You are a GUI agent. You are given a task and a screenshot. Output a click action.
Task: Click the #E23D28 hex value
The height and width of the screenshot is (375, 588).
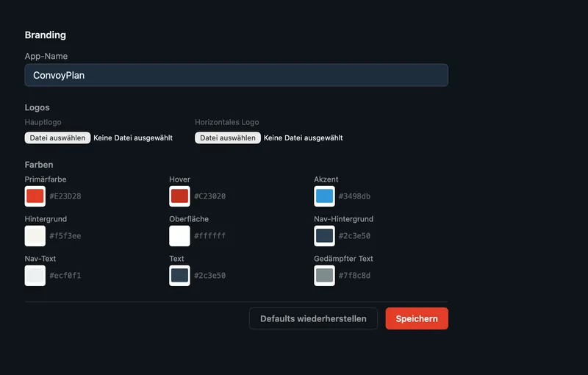(65, 196)
